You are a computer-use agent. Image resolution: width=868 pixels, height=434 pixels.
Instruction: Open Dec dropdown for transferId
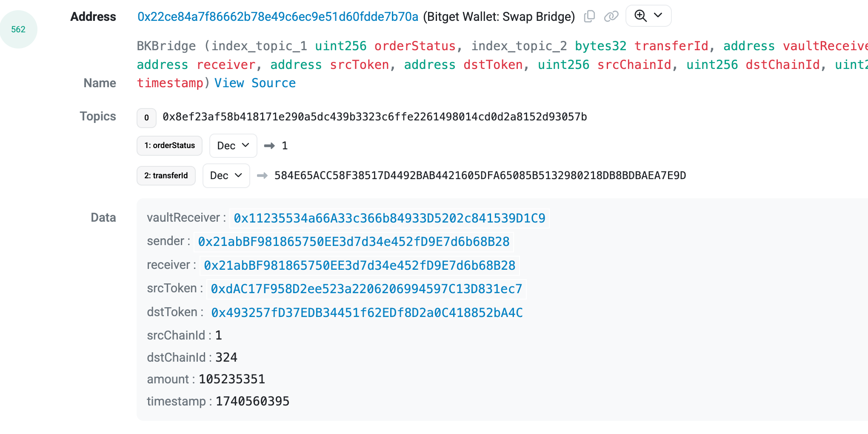pos(226,175)
